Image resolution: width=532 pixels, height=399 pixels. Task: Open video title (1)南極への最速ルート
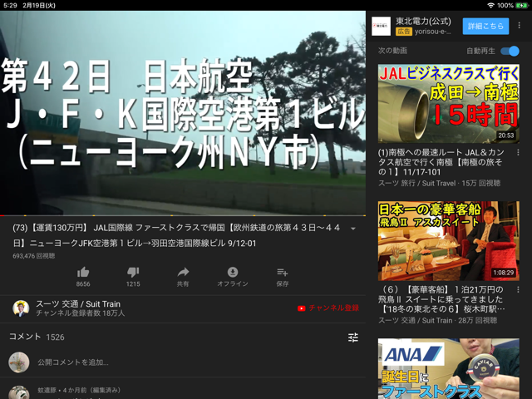coord(441,162)
